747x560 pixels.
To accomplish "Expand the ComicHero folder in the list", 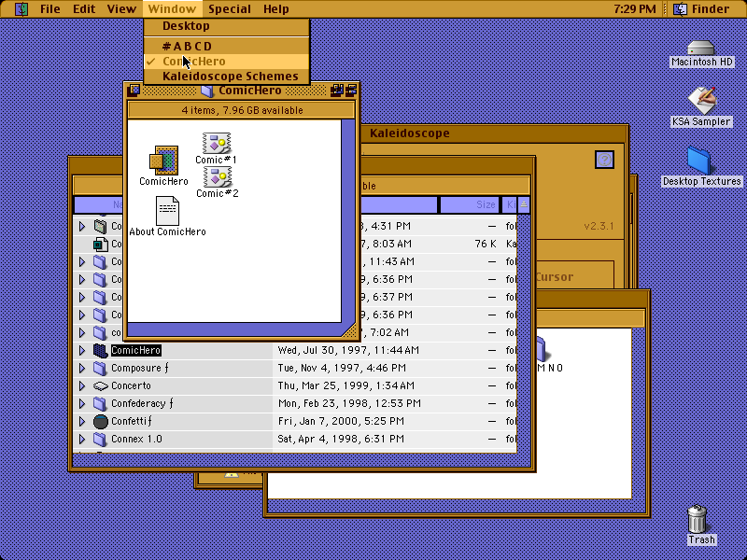I will 82,351.
